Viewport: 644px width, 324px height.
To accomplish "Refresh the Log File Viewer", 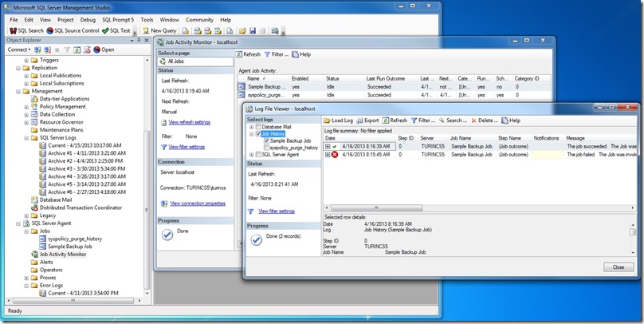I will (x=395, y=121).
